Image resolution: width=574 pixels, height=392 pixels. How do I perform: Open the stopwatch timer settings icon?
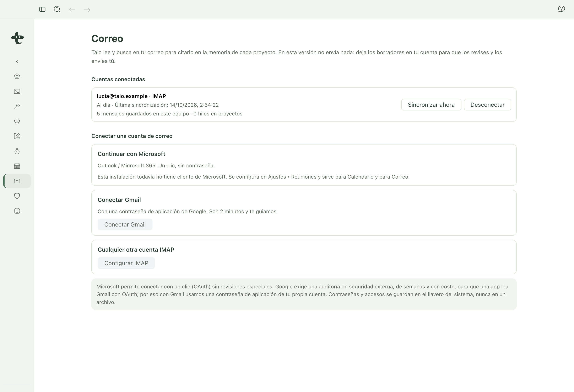17,151
